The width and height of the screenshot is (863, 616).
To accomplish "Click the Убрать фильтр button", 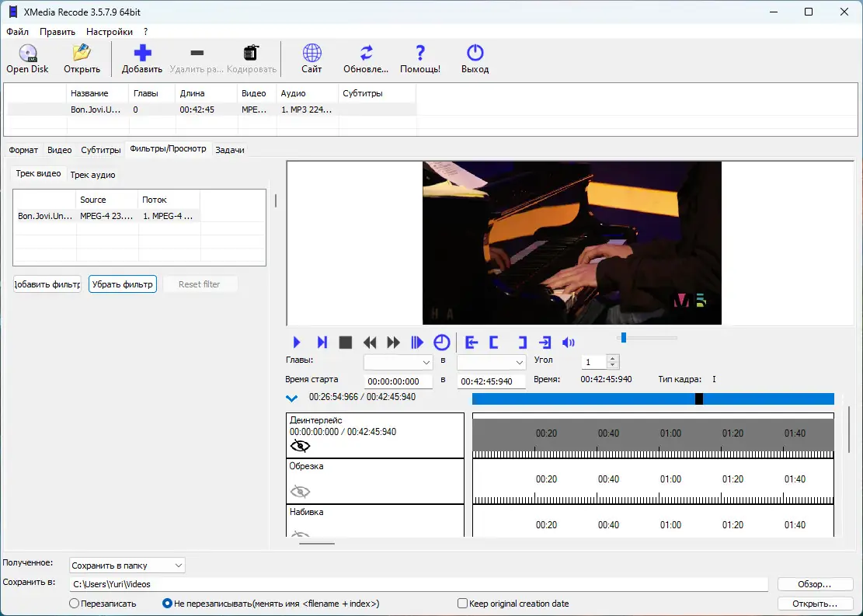I will [123, 284].
